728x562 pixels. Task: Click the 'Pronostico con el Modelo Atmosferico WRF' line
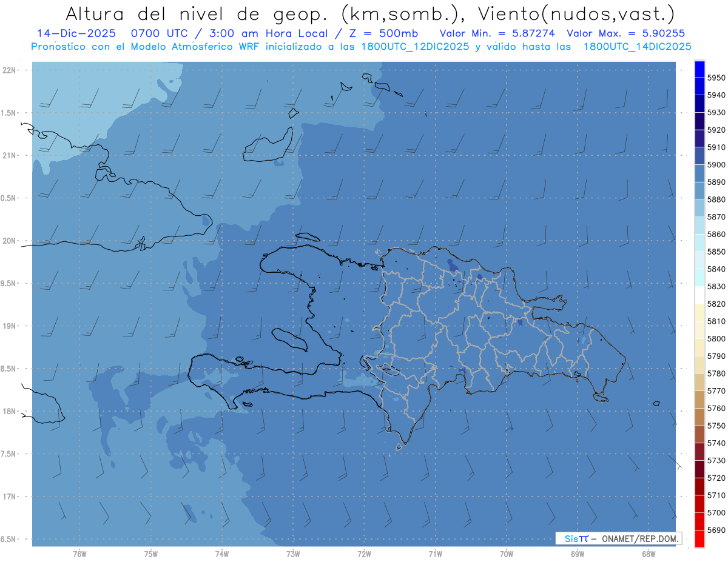point(361,46)
